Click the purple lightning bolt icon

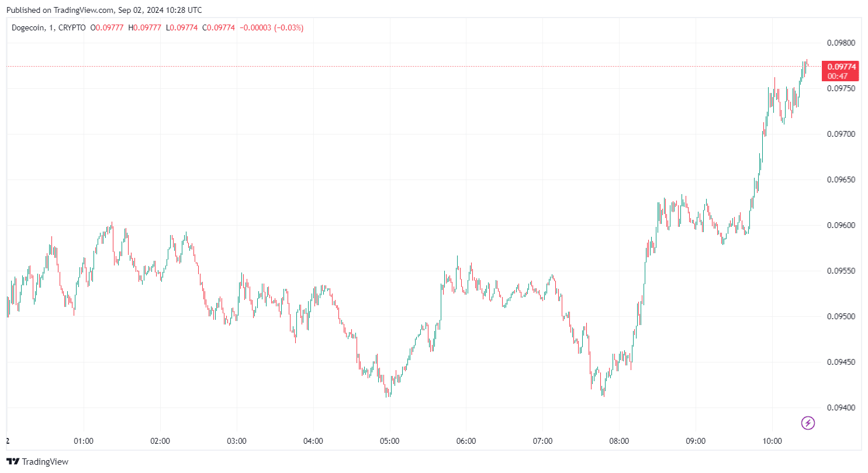[808, 423]
